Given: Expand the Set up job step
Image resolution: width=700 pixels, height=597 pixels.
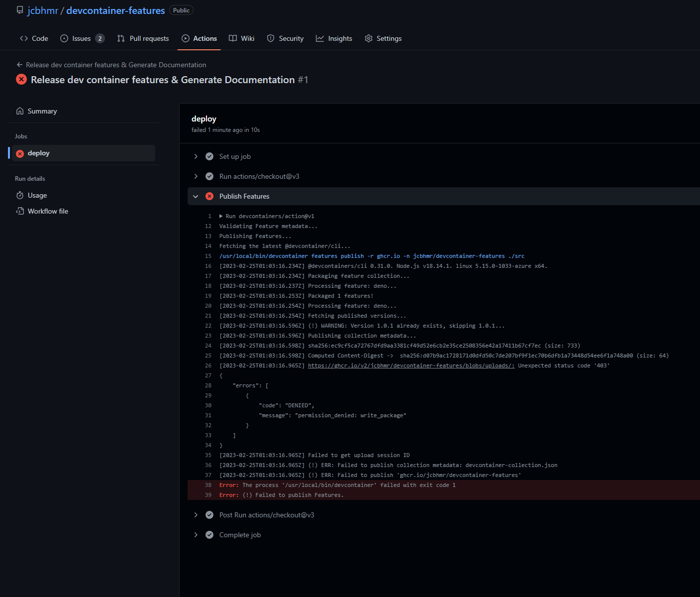Looking at the screenshot, I should (x=196, y=156).
